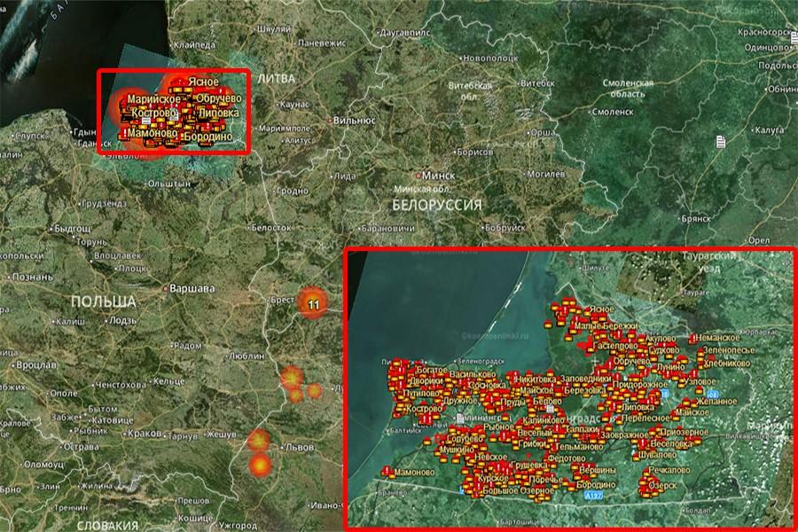The image size is (798, 532).
Task: Click the Минск city marker dot
Action: [418, 175]
